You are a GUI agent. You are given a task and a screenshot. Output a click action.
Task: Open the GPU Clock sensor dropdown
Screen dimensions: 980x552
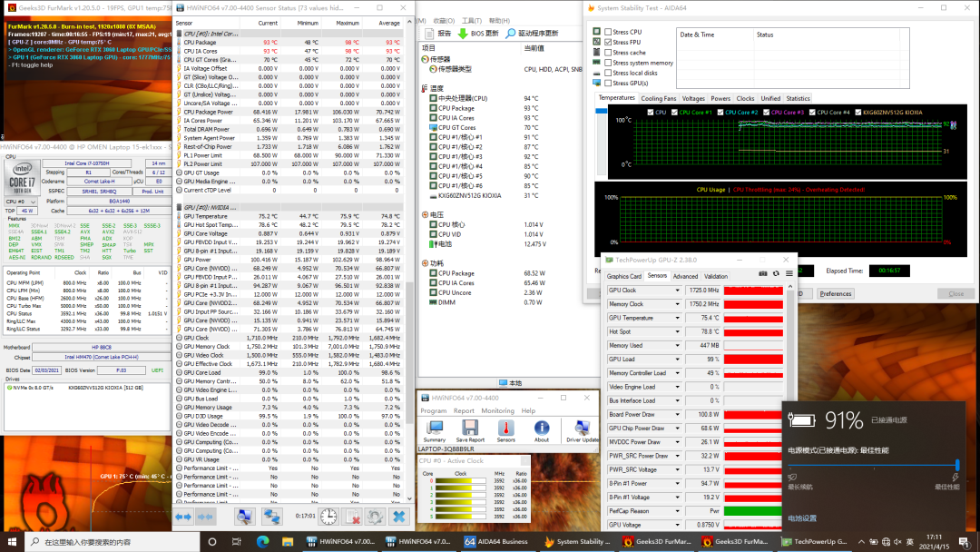click(x=677, y=291)
